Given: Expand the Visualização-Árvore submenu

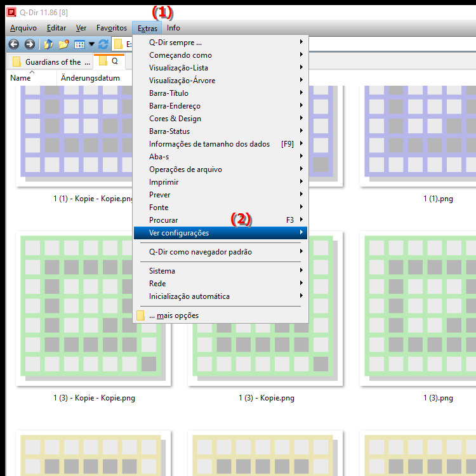Looking at the screenshot, I should pos(220,81).
